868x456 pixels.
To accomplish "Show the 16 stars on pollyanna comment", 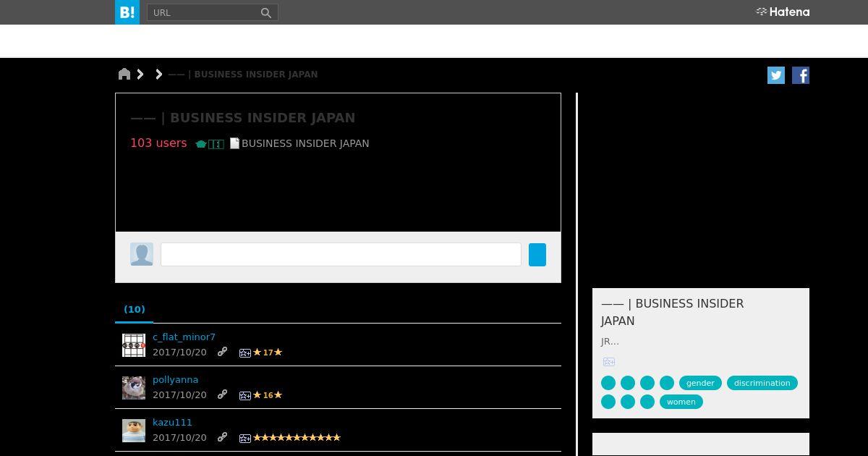I will point(268,395).
